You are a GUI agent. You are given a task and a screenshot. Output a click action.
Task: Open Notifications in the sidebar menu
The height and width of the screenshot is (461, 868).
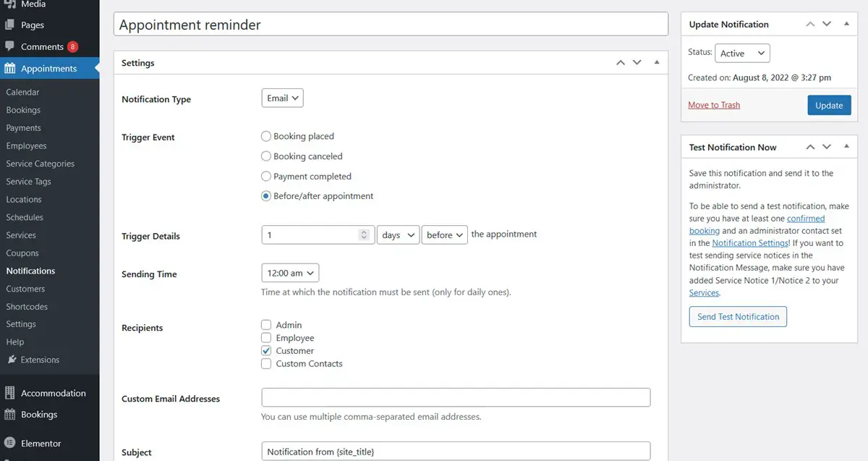(30, 271)
